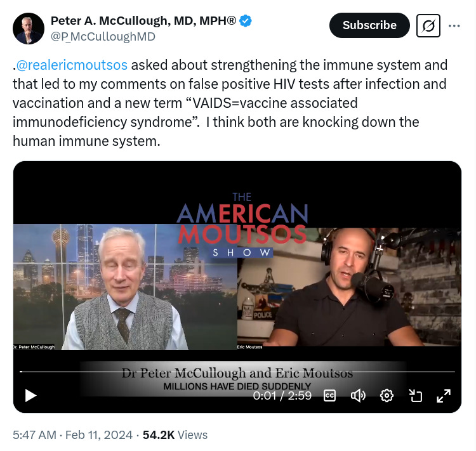Toggle closed captions on the video
The height and width of the screenshot is (451, 476).
tap(329, 395)
